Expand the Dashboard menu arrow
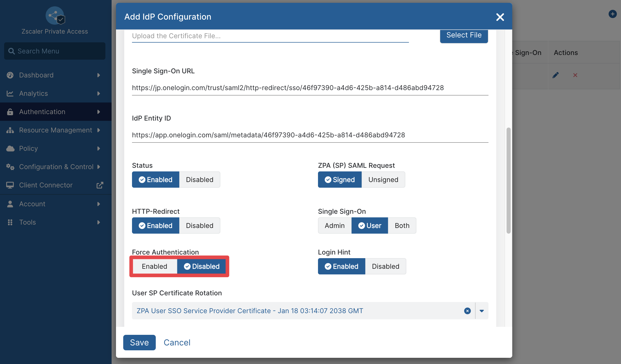Image resolution: width=621 pixels, height=364 pixels. tap(99, 75)
